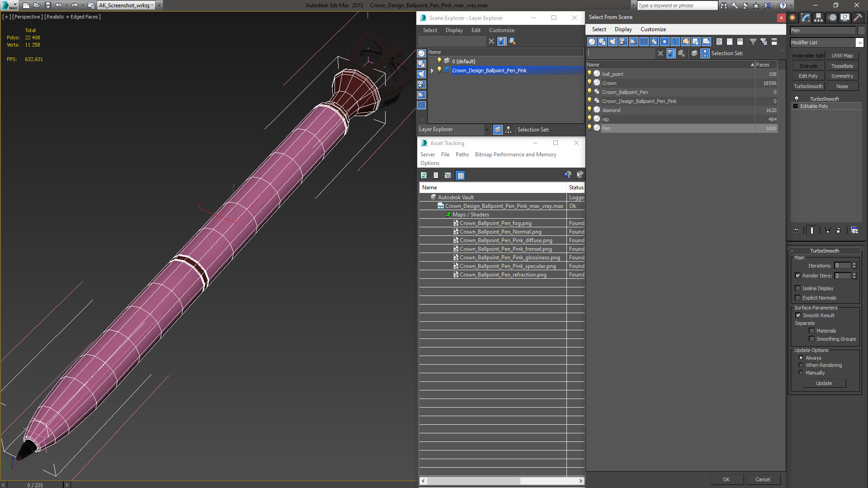Screen dimensions: 868x488
Task: Click the UVW Map modifier button
Action: (842, 56)
